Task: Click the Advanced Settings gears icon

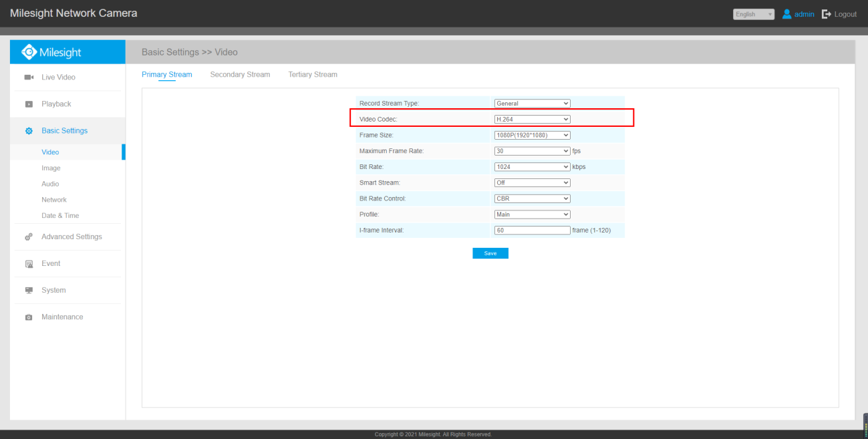Action: pyautogui.click(x=29, y=237)
